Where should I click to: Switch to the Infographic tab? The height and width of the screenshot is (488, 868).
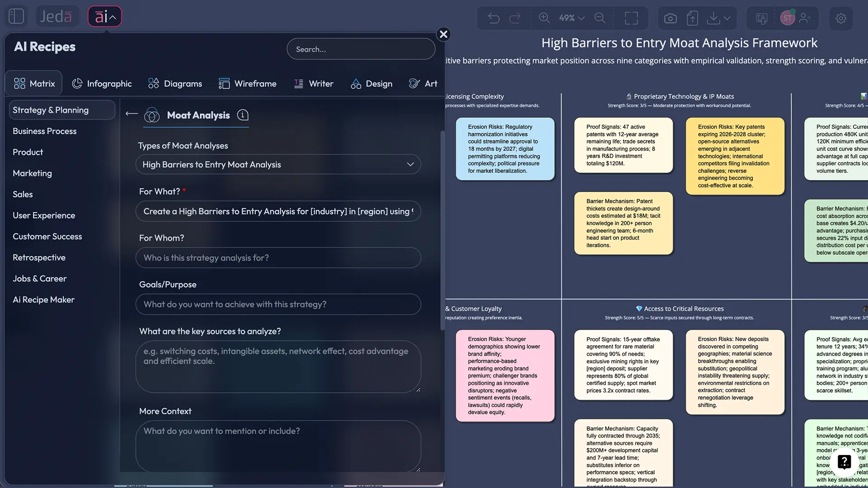tap(102, 83)
